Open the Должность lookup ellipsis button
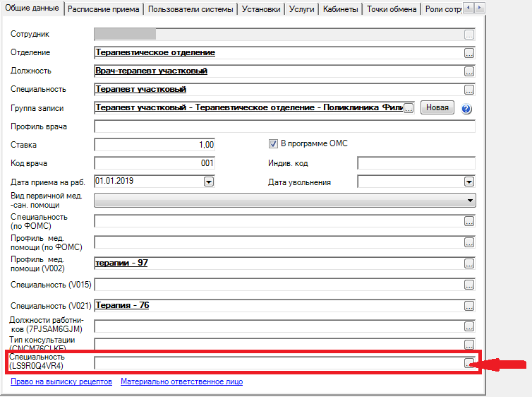 tap(469, 71)
